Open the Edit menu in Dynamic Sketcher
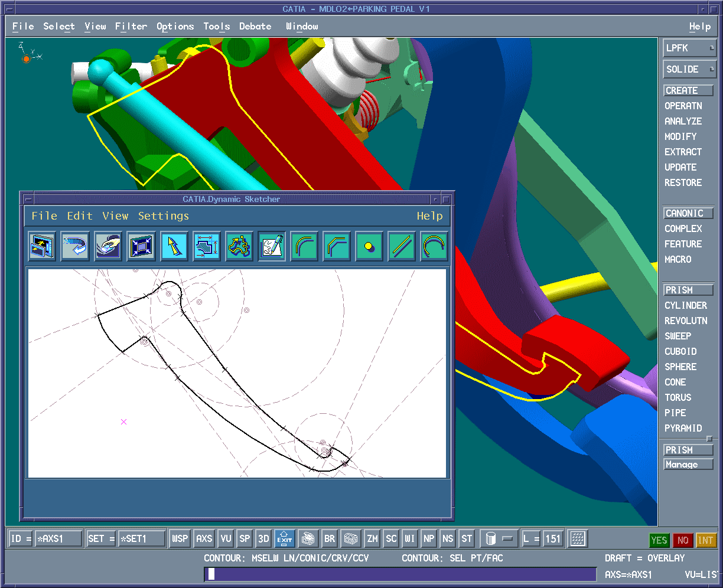This screenshot has height=588, width=723. pyautogui.click(x=80, y=216)
